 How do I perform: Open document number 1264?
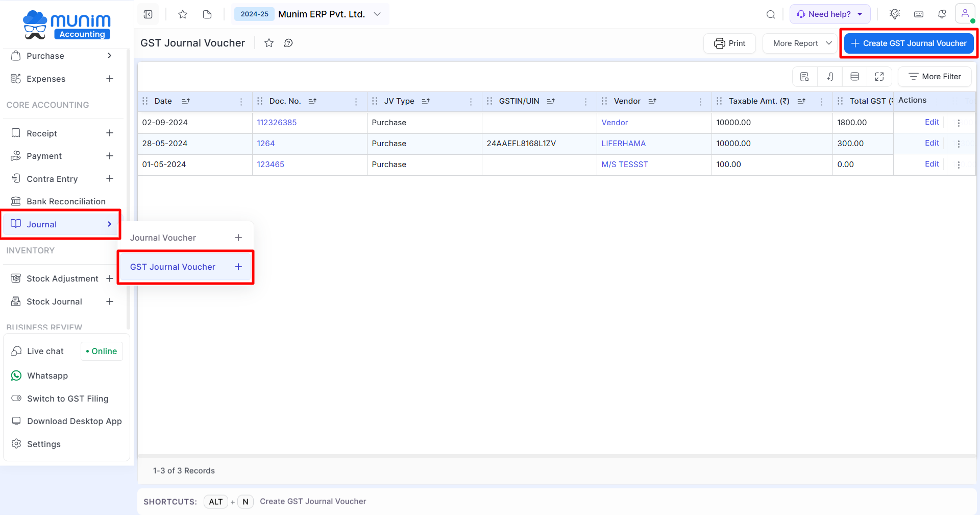[x=265, y=144]
